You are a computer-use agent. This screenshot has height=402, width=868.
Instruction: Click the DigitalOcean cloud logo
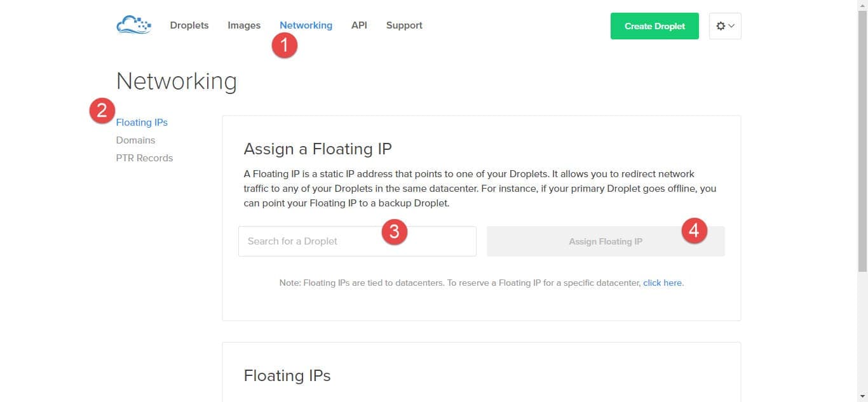133,25
